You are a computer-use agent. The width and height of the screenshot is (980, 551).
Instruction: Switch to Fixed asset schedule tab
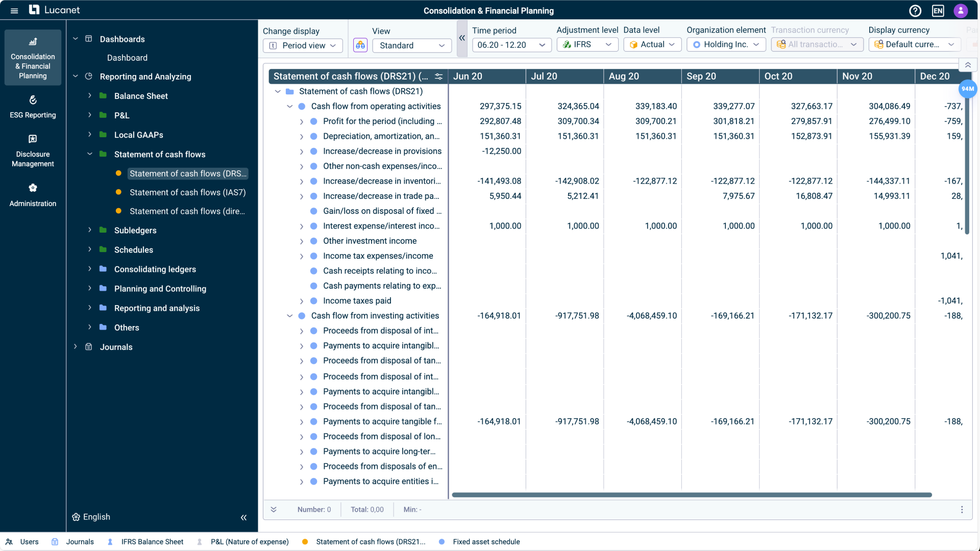point(486,542)
